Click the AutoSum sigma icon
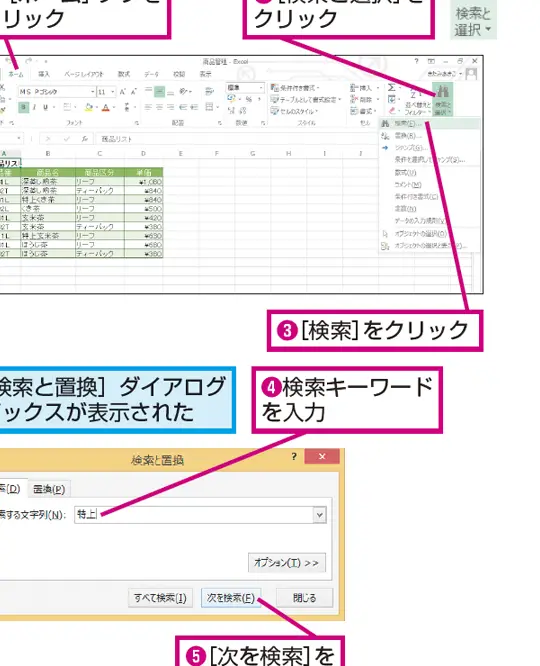Screen dimensions: 540x666 point(391,87)
